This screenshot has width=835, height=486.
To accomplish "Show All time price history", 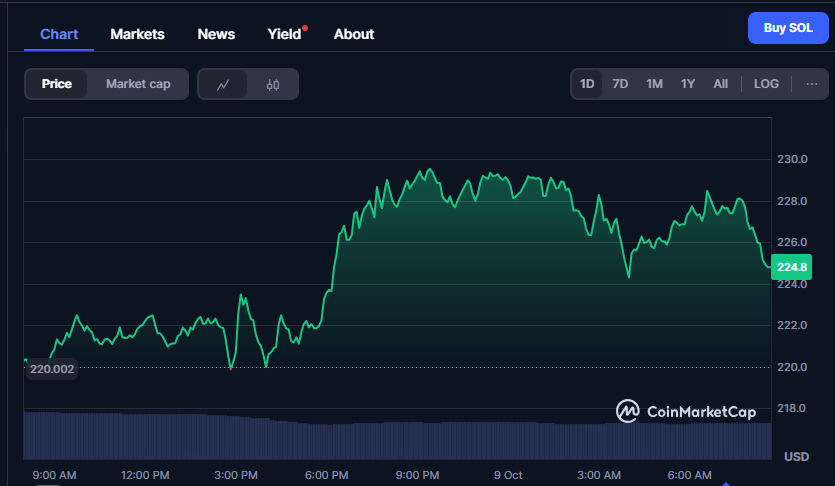I will coord(720,84).
